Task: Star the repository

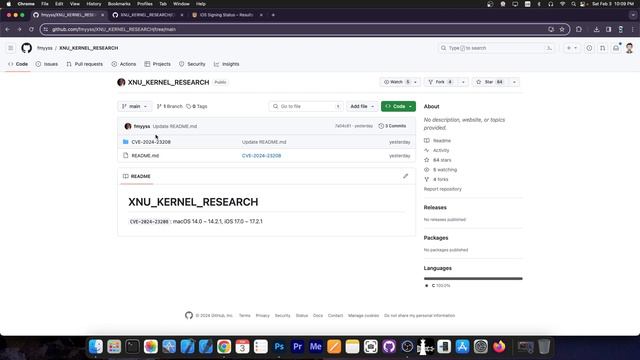Action: coord(491,82)
